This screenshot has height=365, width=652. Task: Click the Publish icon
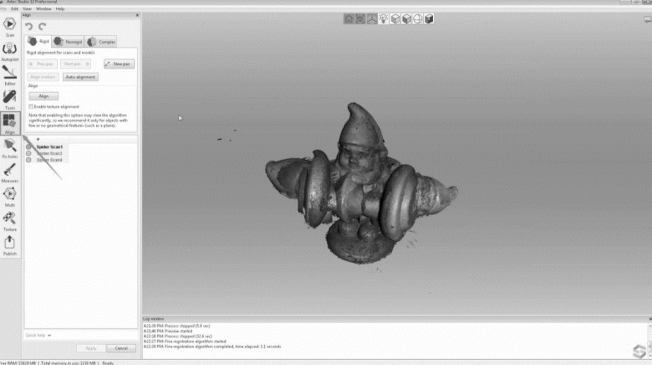click(x=10, y=246)
